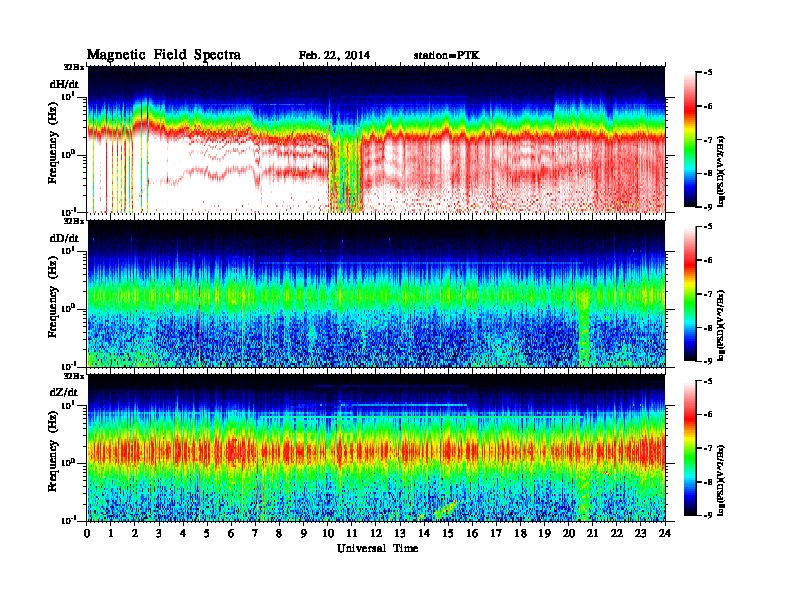Click the "-5" label on dH/dt color bar
792x612 pixels.
click(708, 73)
